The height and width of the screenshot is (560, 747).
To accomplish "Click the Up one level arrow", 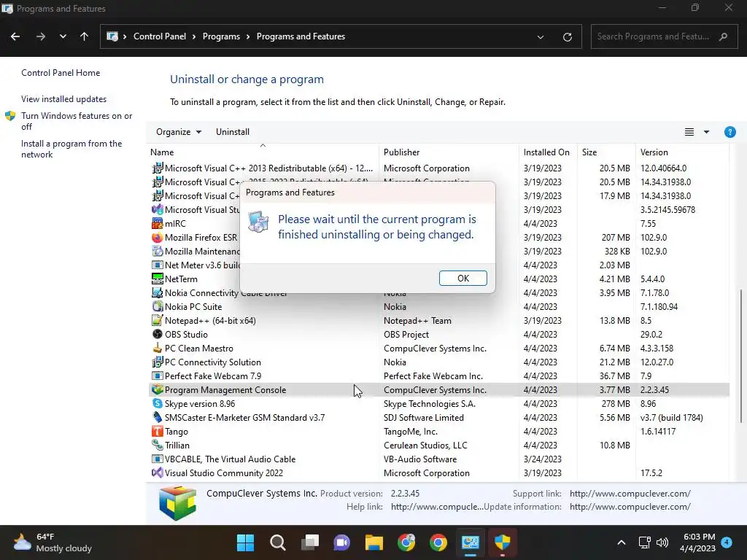I will tap(85, 36).
